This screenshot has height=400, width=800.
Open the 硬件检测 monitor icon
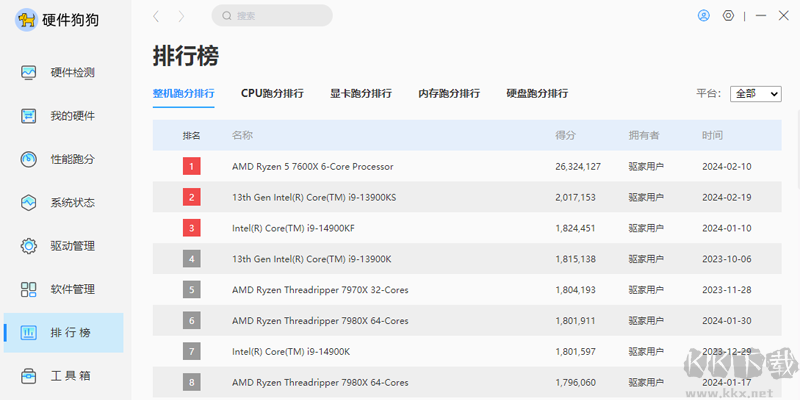[29, 72]
